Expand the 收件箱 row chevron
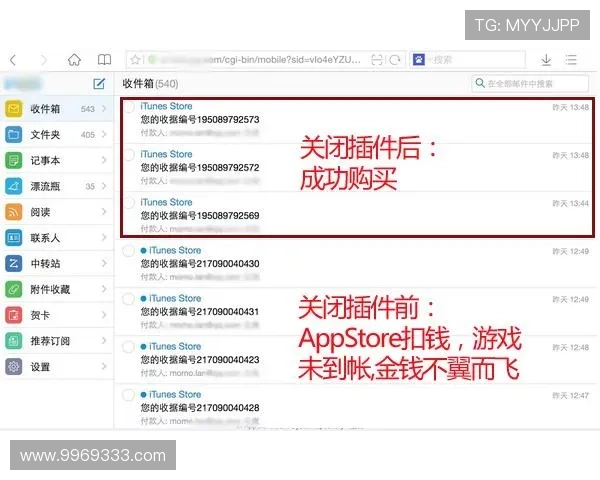The image size is (600, 480). click(104, 109)
